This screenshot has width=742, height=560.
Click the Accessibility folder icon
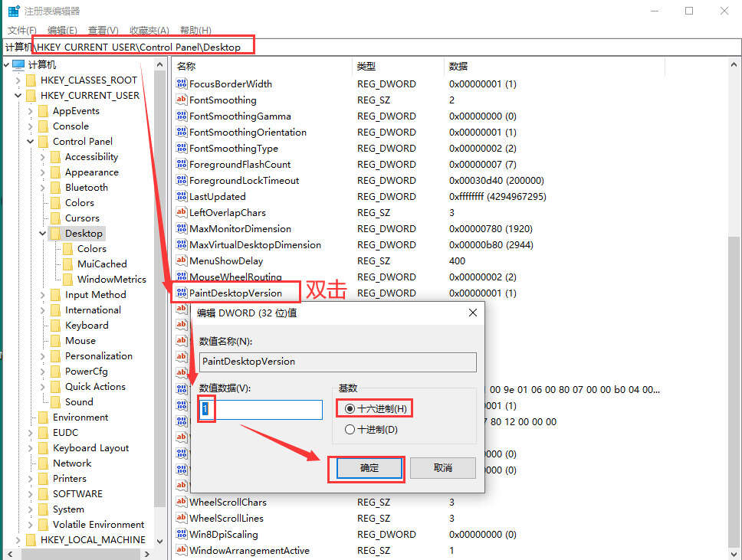[x=56, y=157]
